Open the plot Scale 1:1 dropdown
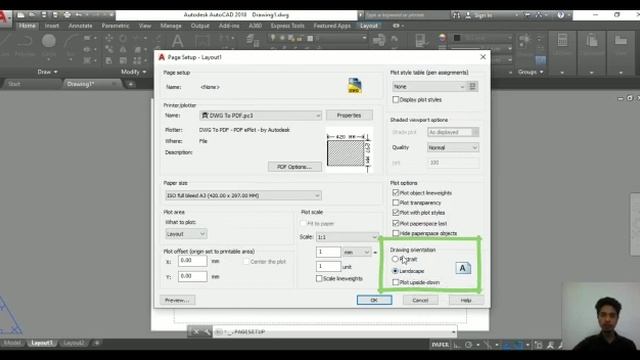Screen dimensions: 640x360 click(x=347, y=237)
